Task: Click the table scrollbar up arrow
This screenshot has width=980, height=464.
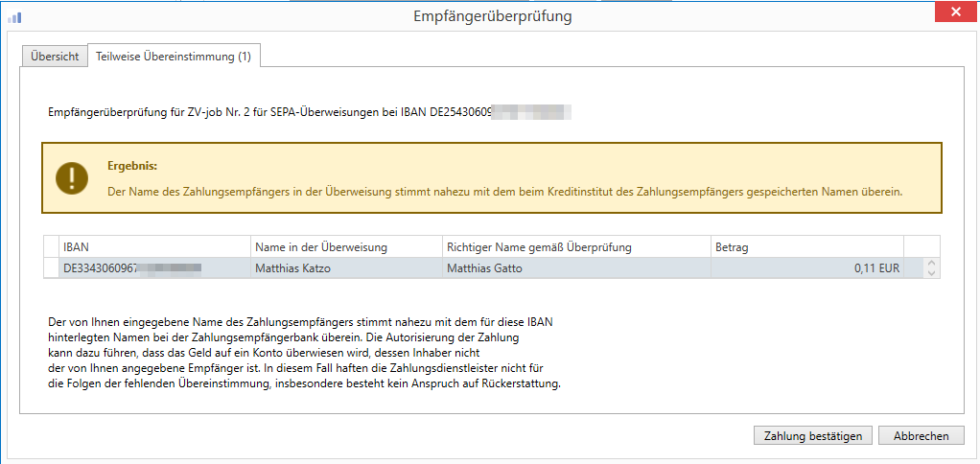Action: point(928,264)
